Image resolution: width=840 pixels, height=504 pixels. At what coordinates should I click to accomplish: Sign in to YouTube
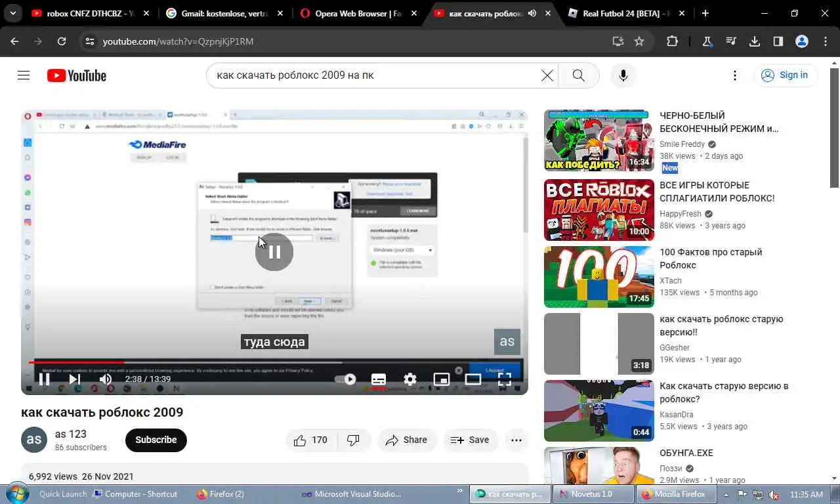(x=786, y=75)
